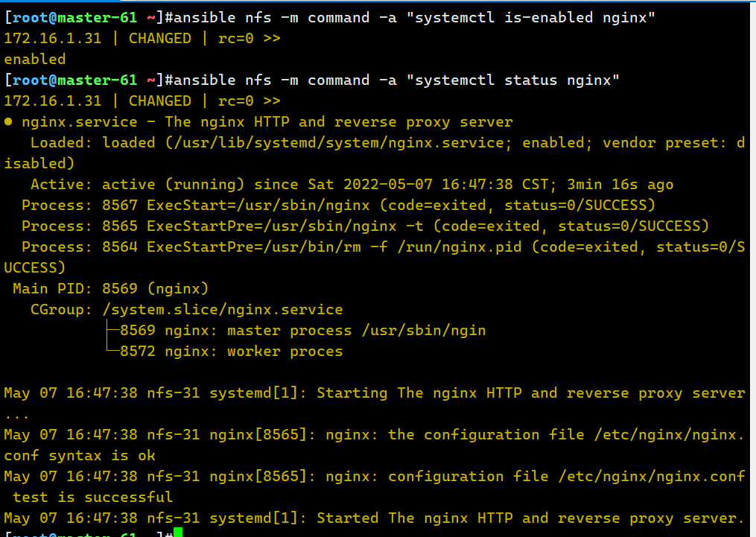Viewport: 756px width, 537px height.
Task: Click the "enabled" output line
Action: click(x=35, y=59)
